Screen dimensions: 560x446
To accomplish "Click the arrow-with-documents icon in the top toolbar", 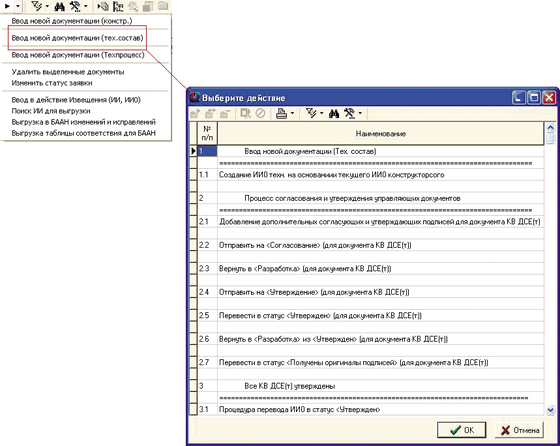I will [x=103, y=6].
